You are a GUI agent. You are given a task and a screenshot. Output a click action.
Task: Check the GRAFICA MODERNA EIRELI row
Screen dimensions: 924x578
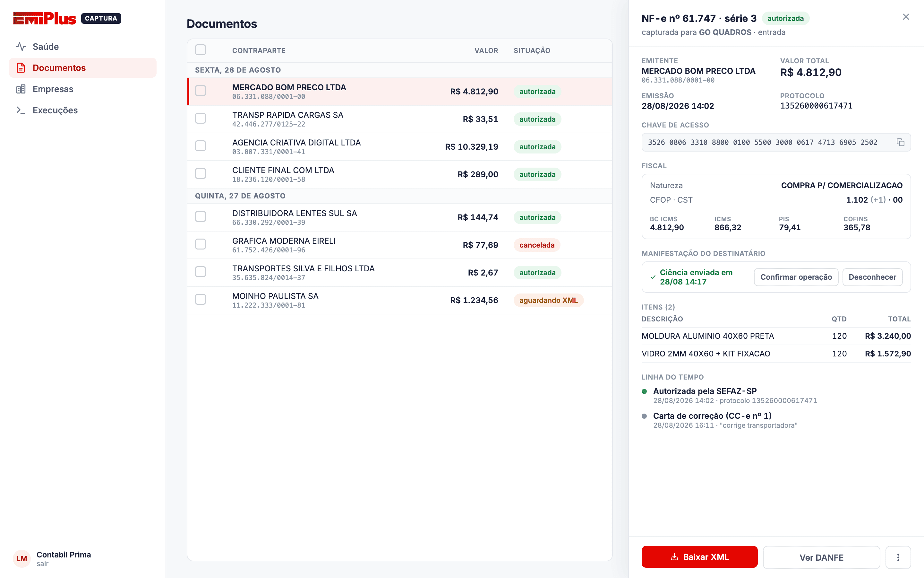coord(201,244)
